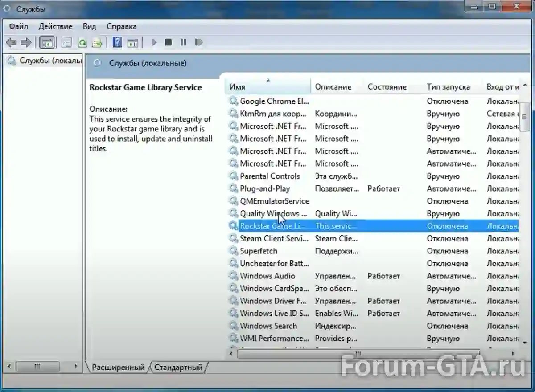Sort by the Тип запуска column header

tap(453, 86)
